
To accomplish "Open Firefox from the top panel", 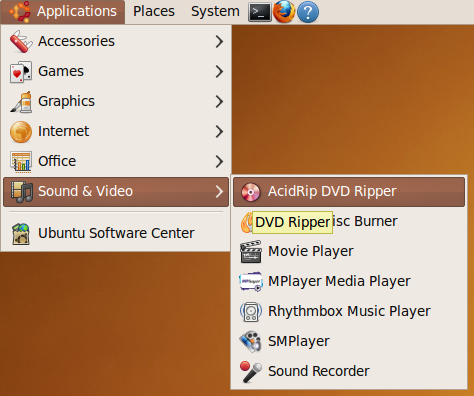I will (x=284, y=12).
